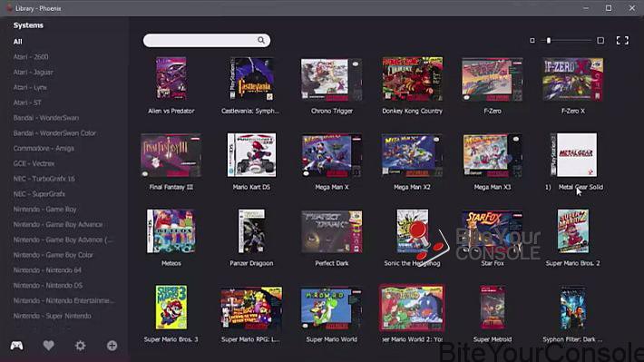Select Atari - Jaguar in systems list
644x362 pixels.
[33, 72]
